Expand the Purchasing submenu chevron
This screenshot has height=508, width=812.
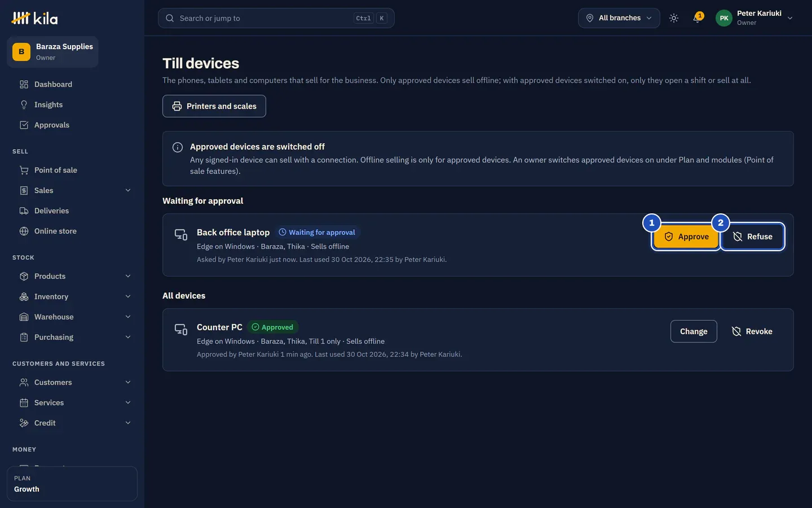[x=128, y=337]
